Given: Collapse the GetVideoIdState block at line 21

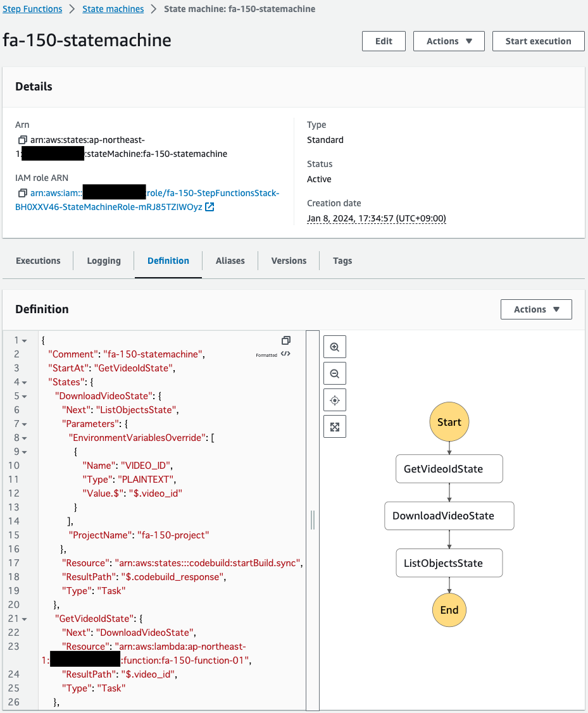Looking at the screenshot, I should pos(24,619).
